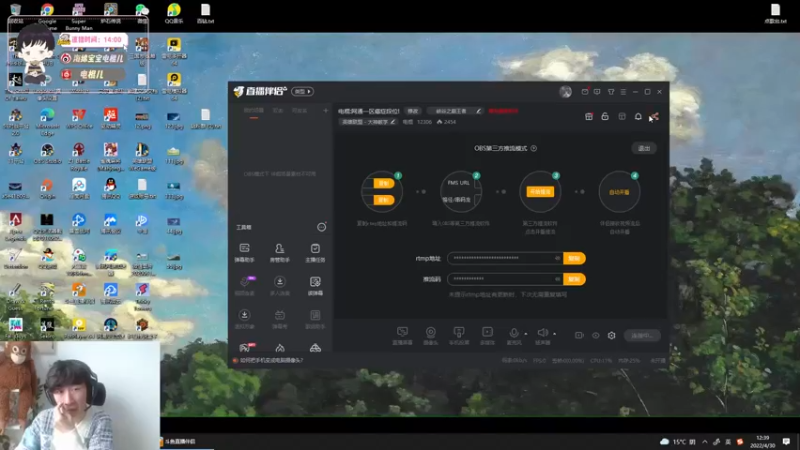Open Microsoft Edge desktop shortcut
The height and width of the screenshot is (450, 800).
tap(47, 122)
